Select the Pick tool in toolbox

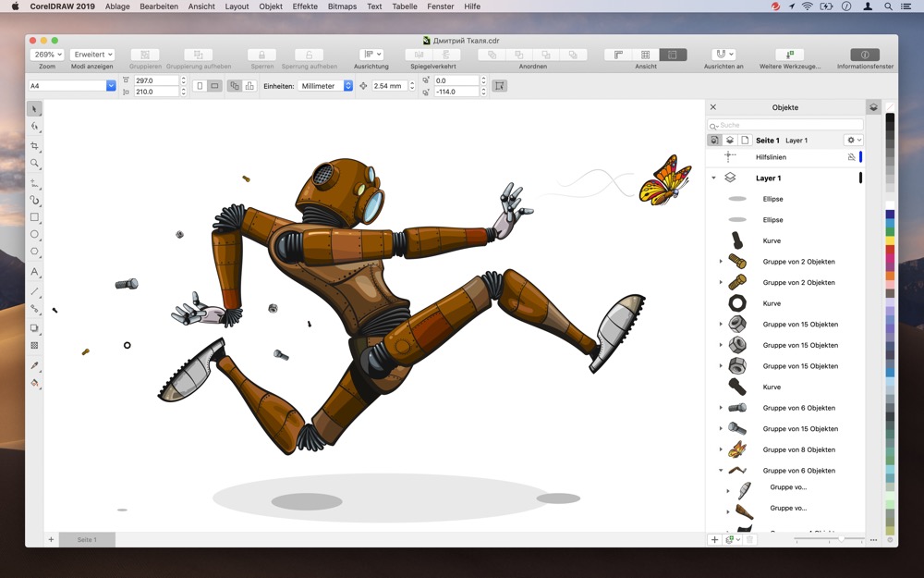[x=34, y=108]
